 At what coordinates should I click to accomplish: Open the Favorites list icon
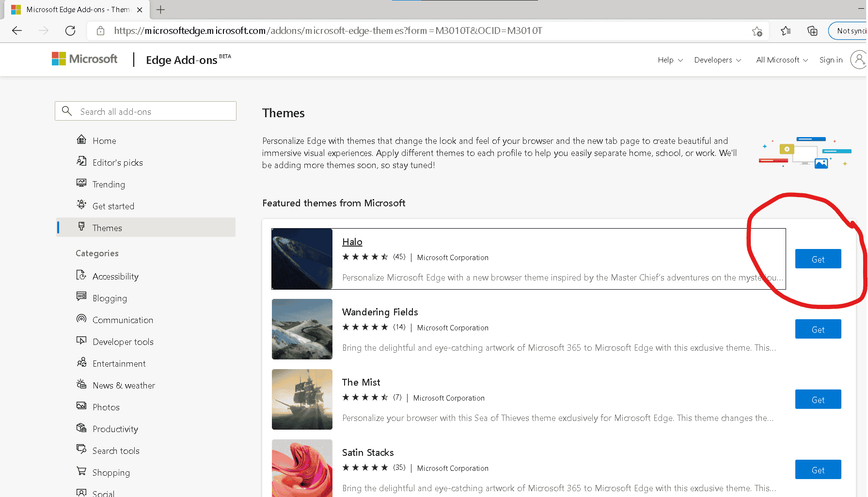(786, 31)
